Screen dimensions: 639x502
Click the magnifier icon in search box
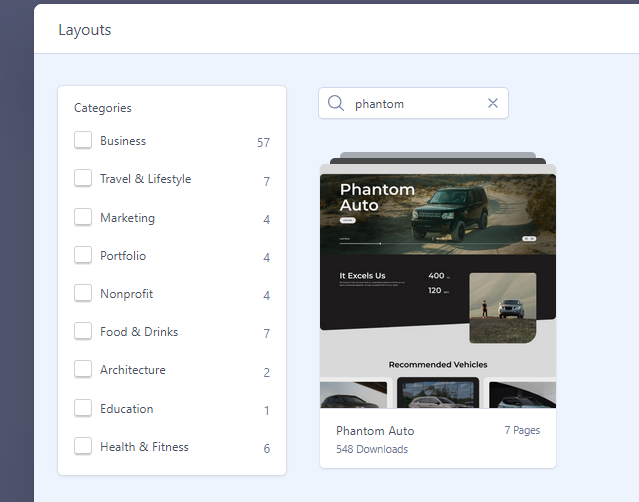click(336, 103)
